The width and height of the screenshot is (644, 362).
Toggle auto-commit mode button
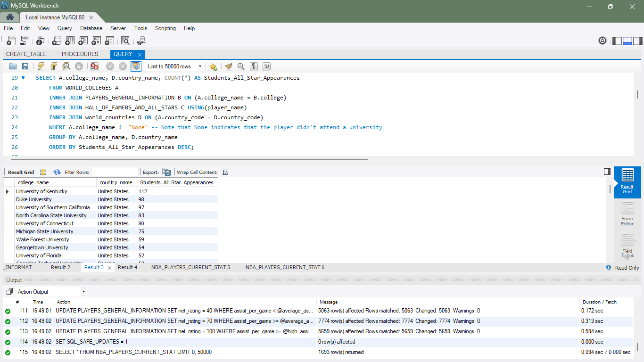click(136, 66)
